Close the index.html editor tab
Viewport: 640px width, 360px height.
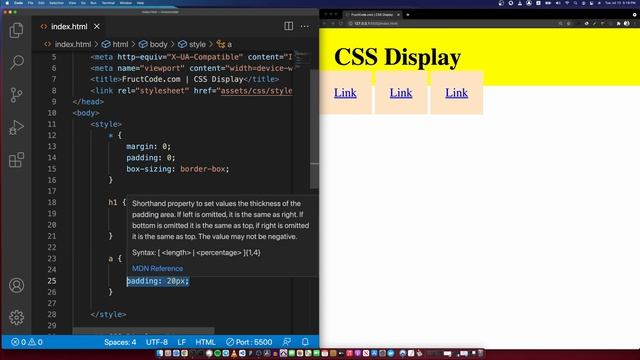pos(97,27)
